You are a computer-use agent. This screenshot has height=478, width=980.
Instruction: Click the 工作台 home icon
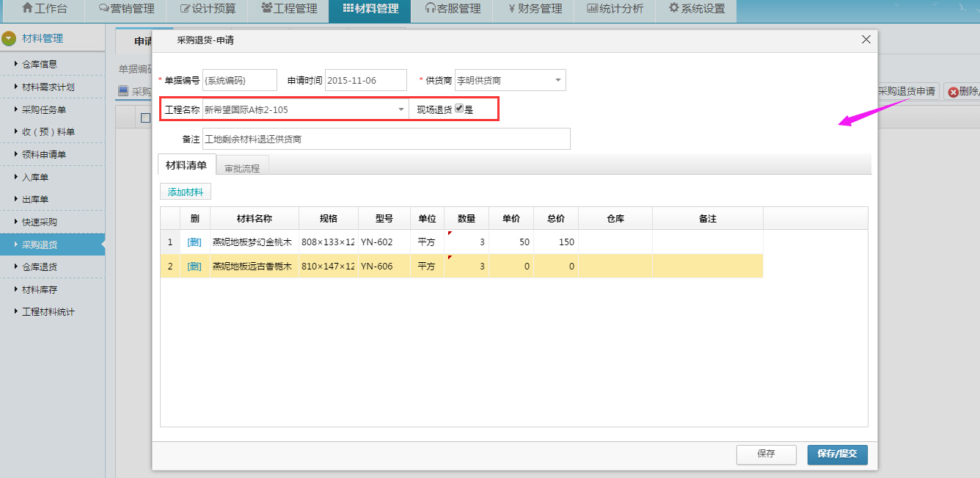[28, 9]
